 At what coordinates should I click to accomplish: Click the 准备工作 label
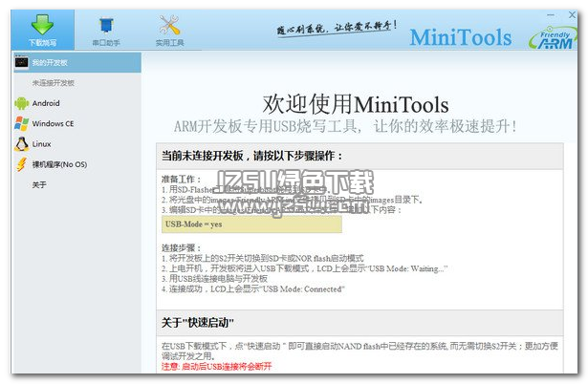[x=182, y=179]
